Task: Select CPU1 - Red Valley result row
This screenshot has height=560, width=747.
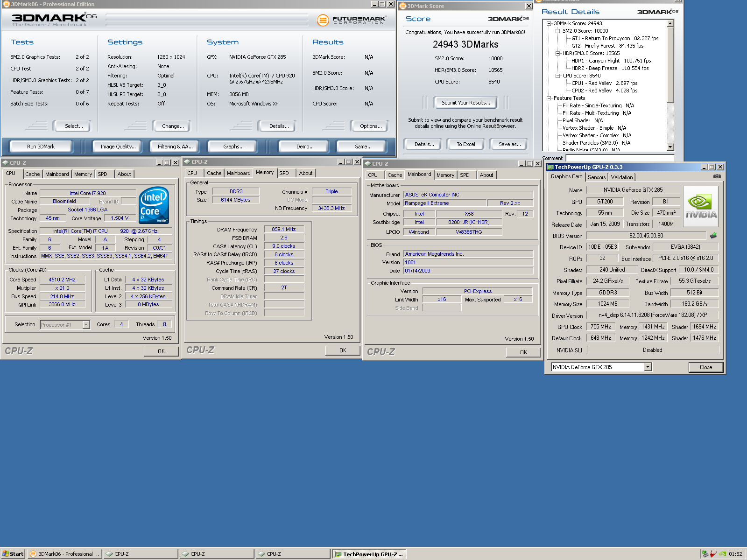Action: (x=604, y=83)
